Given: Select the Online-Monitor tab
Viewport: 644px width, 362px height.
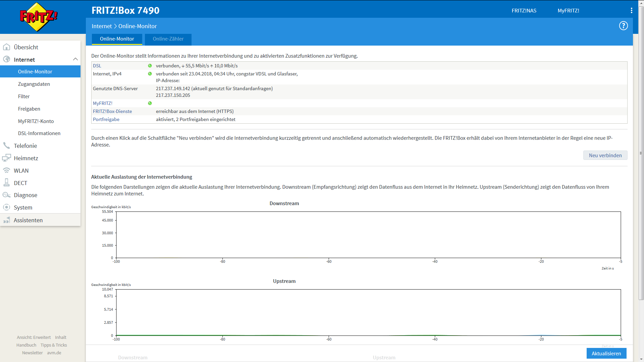Looking at the screenshot, I should (x=117, y=39).
